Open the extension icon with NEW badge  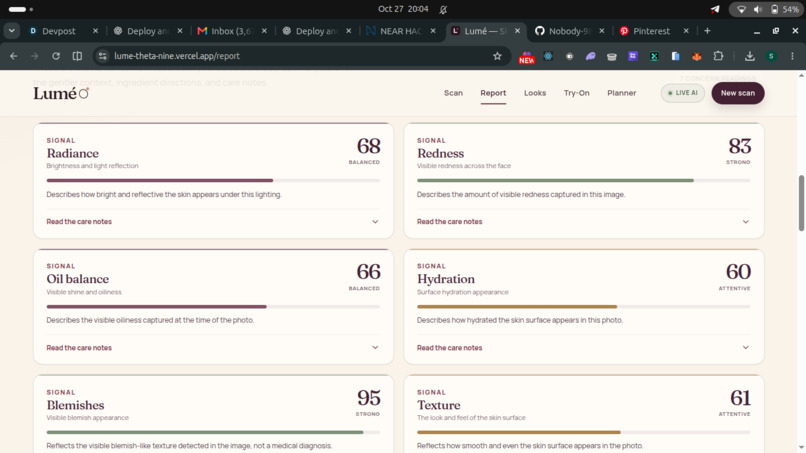click(526, 57)
